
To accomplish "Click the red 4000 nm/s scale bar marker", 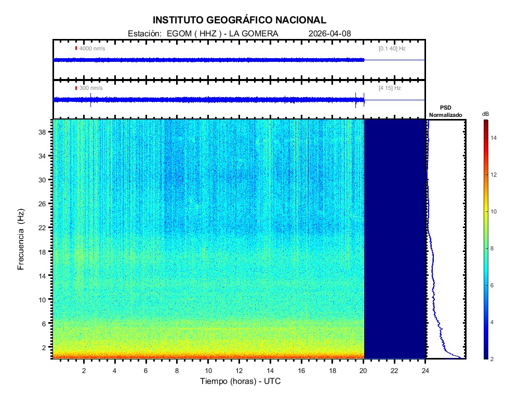I will pos(76,48).
